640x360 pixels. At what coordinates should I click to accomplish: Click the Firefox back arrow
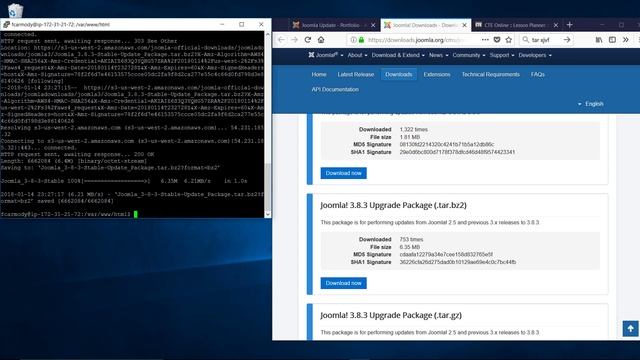[x=281, y=40]
